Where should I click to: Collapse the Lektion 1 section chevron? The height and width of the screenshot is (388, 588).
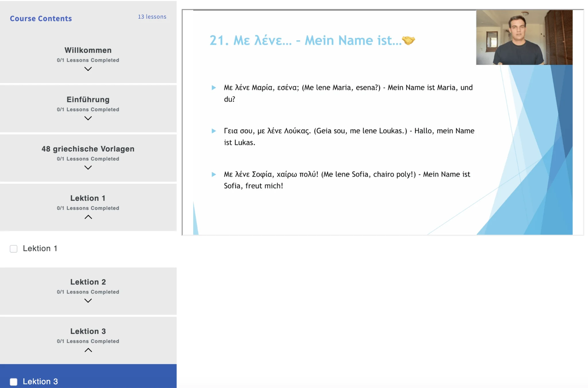pyautogui.click(x=88, y=217)
